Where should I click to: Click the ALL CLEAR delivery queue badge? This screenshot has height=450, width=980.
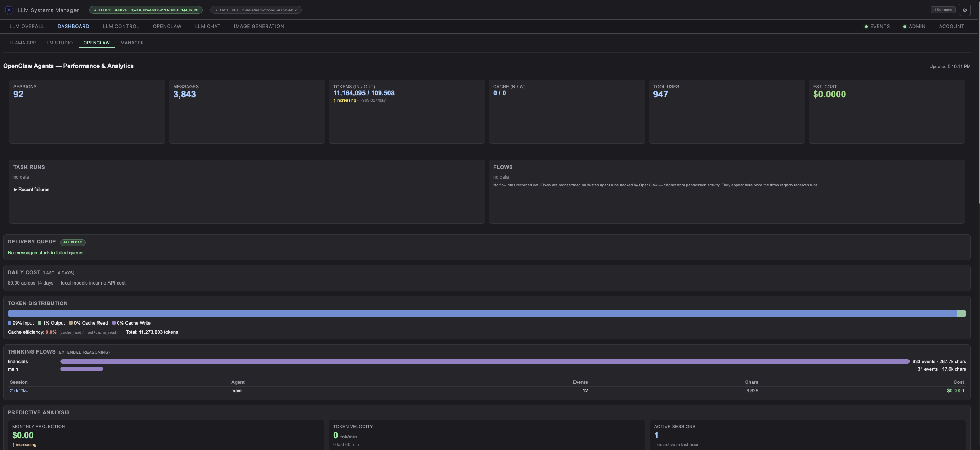tap(73, 242)
